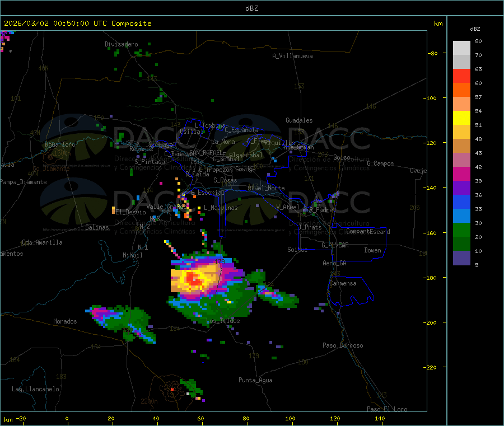Click the Atuel_Norte label
504x426 pixels.
[266, 188]
